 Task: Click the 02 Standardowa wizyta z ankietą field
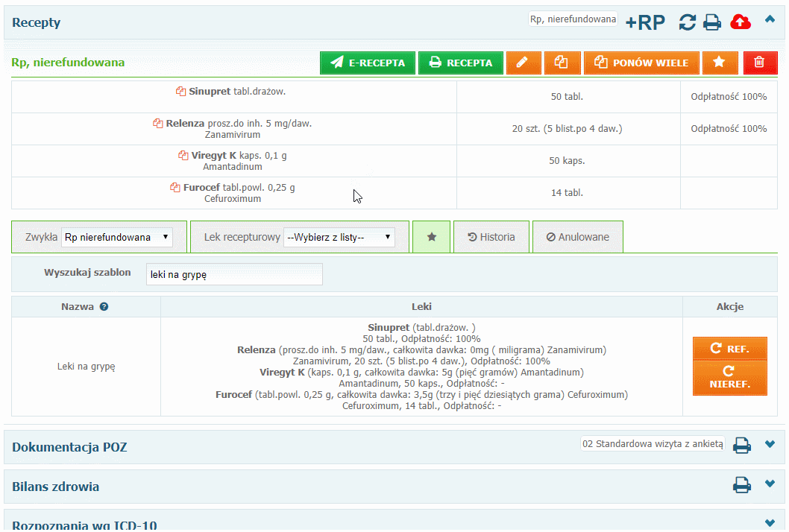coord(653,443)
